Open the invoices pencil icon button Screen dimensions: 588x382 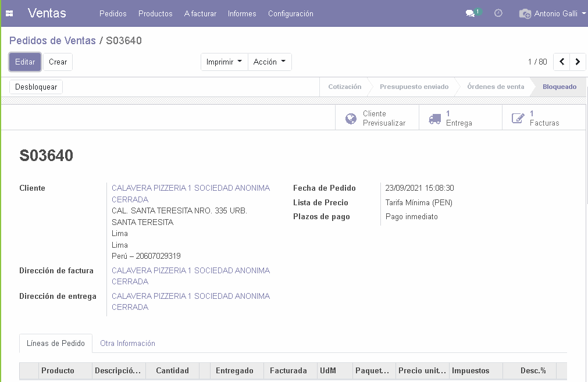click(x=518, y=119)
